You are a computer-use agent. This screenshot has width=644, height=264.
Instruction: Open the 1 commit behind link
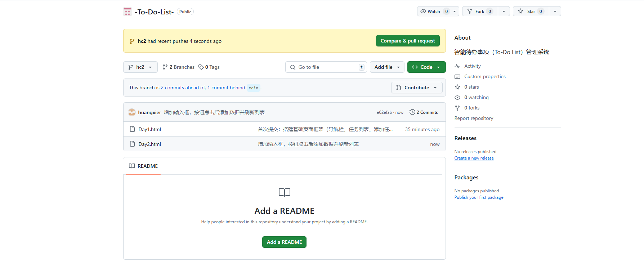[226, 88]
